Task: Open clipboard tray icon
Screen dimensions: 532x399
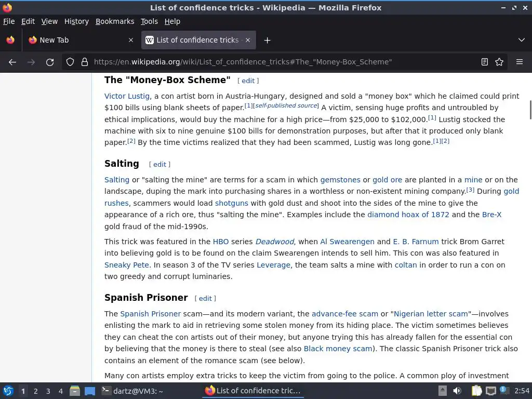Action: click(x=476, y=391)
